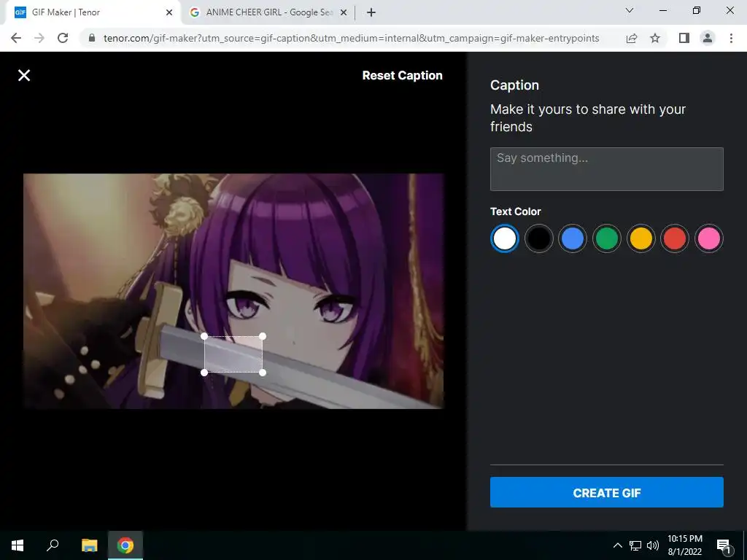Select the yellow text color

[x=640, y=238]
